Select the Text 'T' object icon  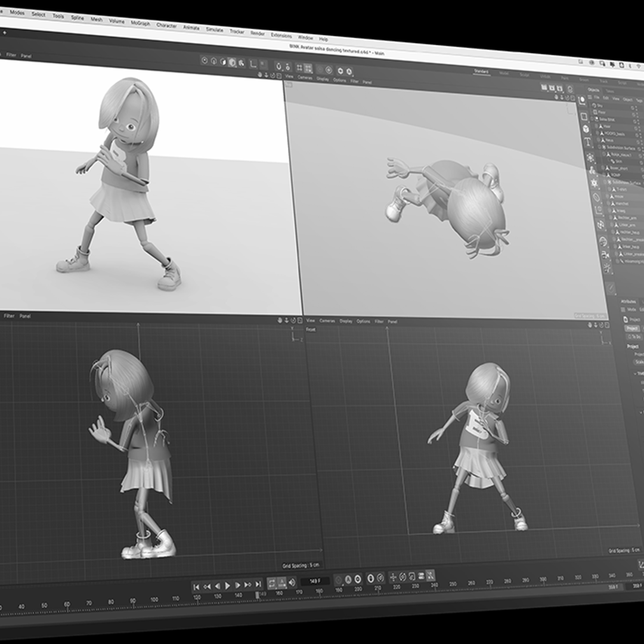pyautogui.click(x=588, y=143)
